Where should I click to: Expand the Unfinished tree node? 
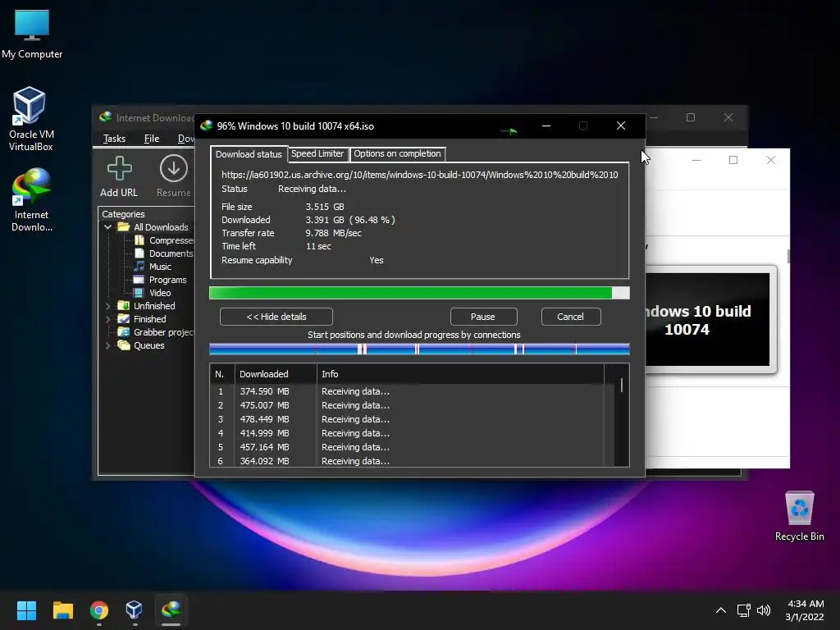(x=107, y=306)
